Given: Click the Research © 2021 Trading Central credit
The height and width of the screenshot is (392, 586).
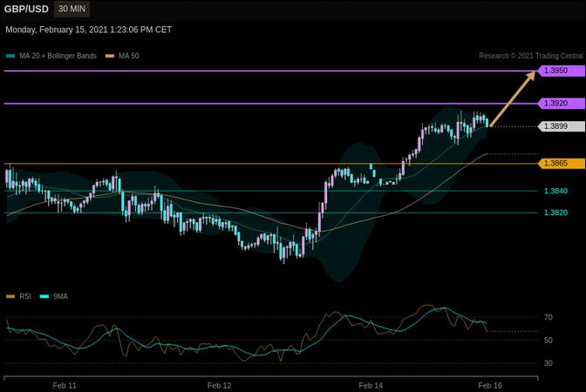Looking at the screenshot, I should click(531, 56).
